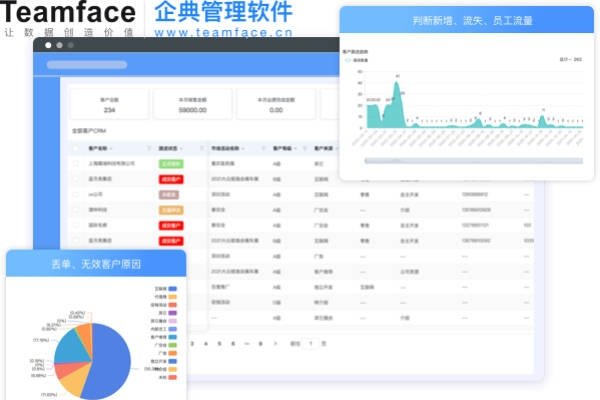600x400 pixels.
Task: Go to page 8 in pagination
Action: coord(261,344)
